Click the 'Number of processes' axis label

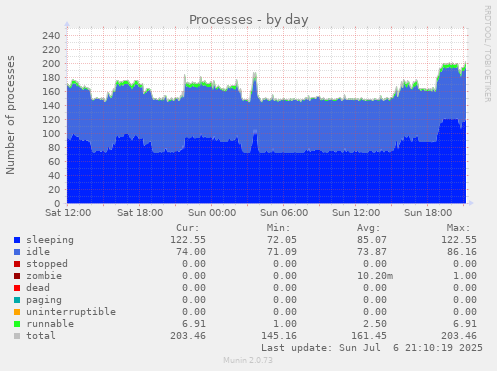(x=10, y=115)
